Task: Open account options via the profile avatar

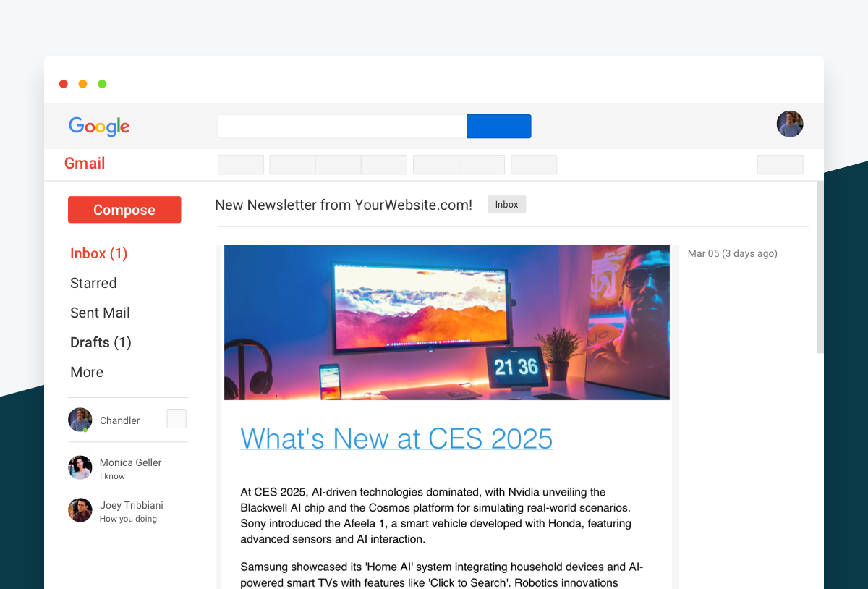Action: coord(790,124)
